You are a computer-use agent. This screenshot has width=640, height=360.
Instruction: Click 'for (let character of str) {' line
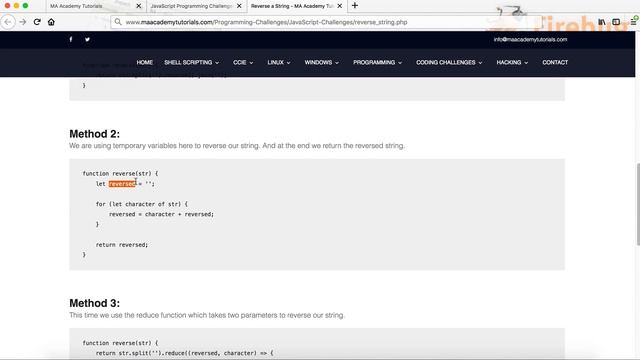142,204
